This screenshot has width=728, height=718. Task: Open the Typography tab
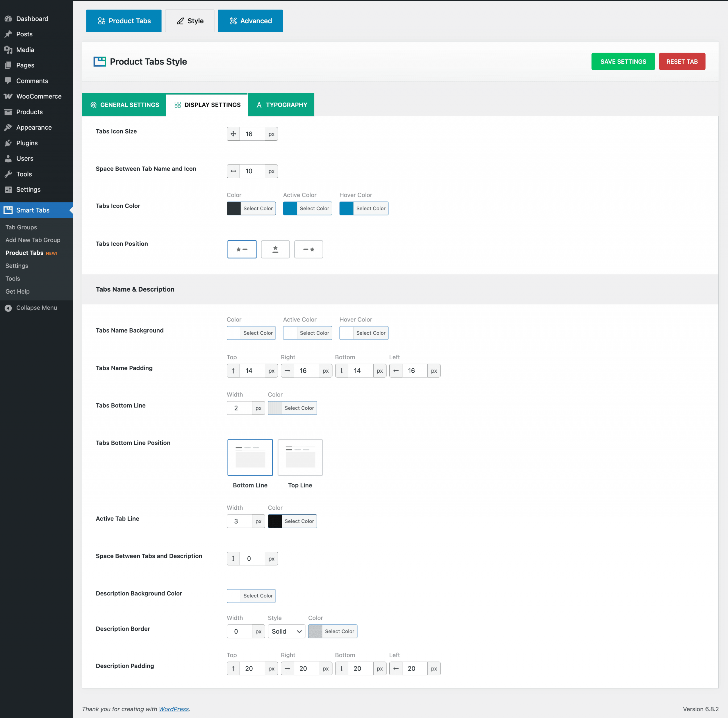[x=281, y=105]
